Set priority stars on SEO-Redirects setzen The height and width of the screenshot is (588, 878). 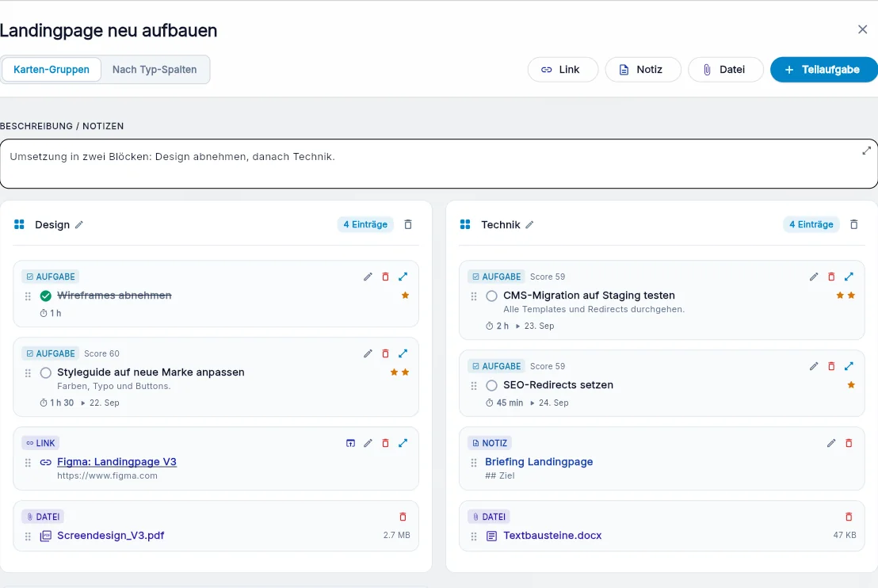coord(851,384)
